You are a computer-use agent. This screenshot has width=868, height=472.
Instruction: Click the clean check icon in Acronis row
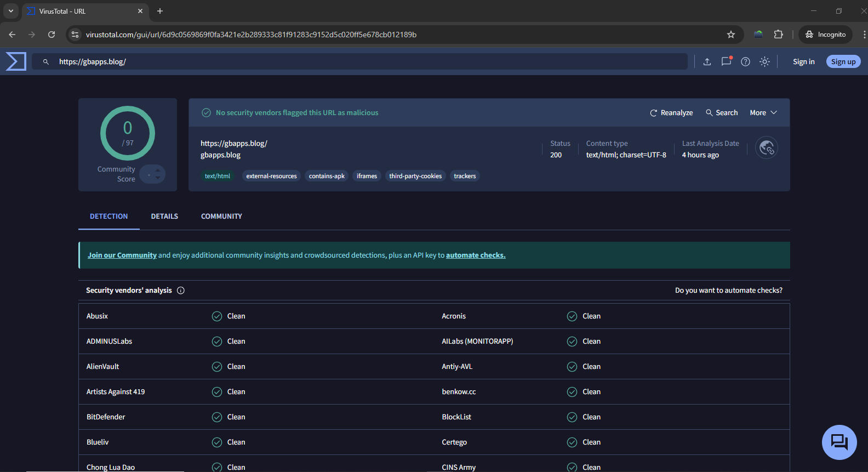[x=572, y=316]
